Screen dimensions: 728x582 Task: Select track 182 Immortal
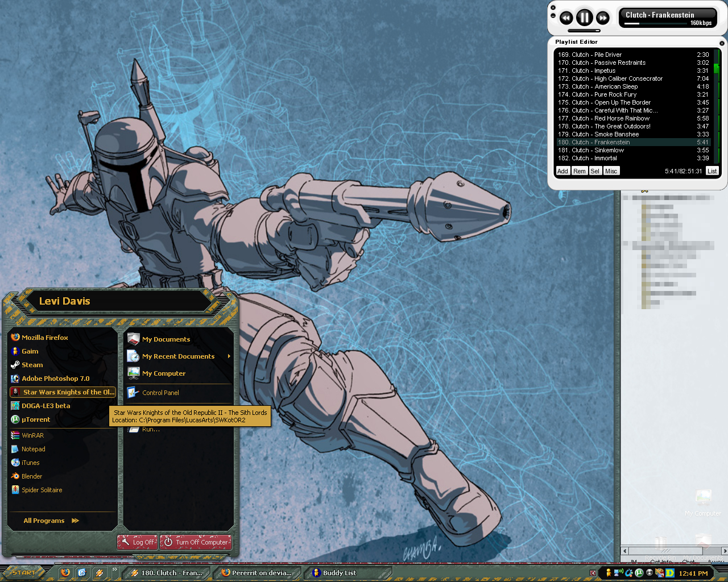pos(634,159)
